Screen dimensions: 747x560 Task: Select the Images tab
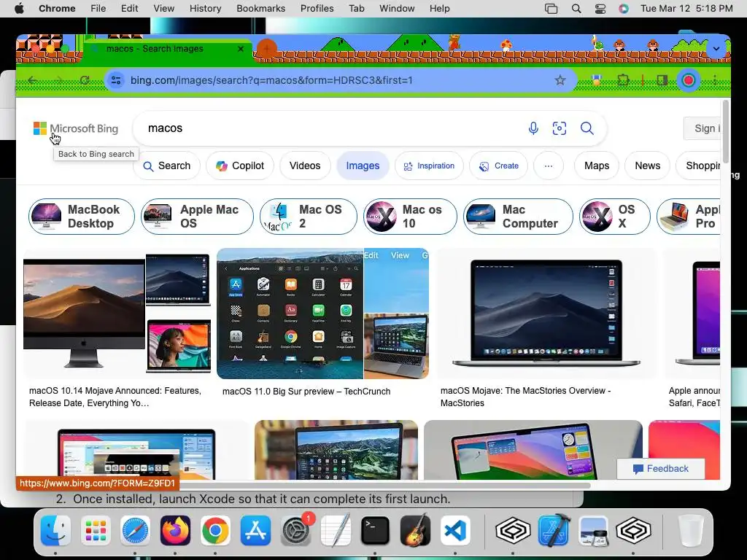[x=363, y=166]
